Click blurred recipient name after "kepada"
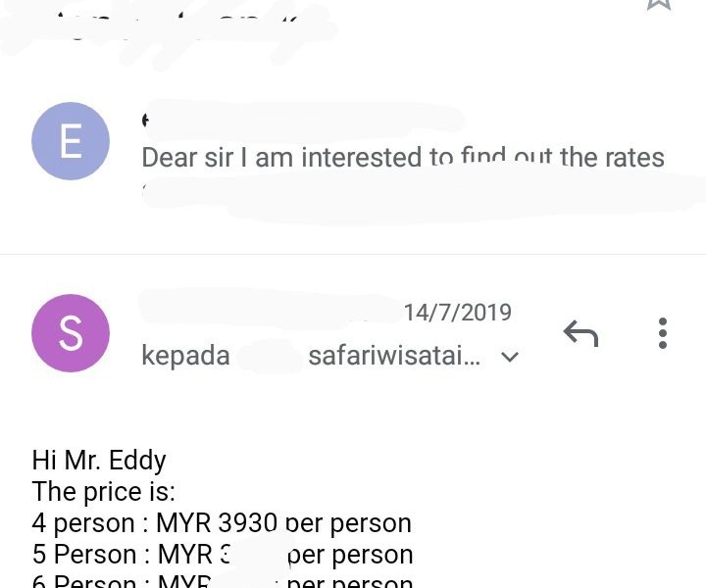This screenshot has width=706, height=588. click(268, 357)
